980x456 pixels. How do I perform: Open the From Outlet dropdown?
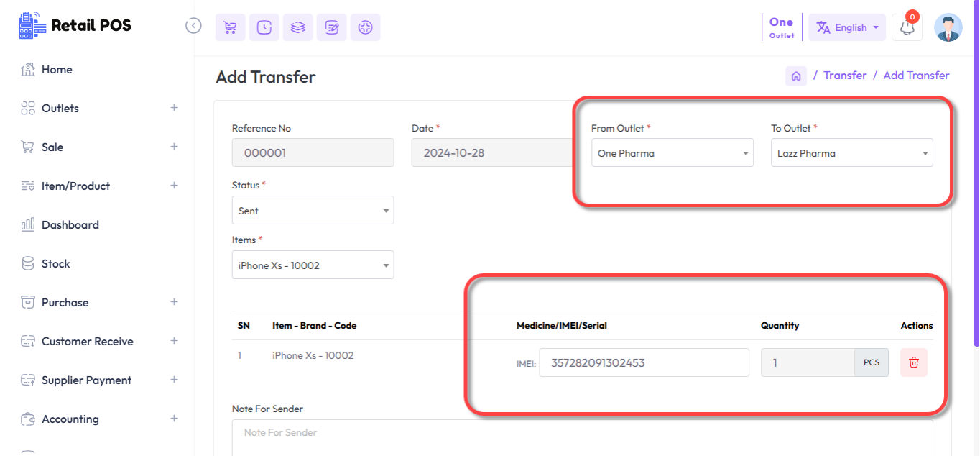click(x=672, y=152)
